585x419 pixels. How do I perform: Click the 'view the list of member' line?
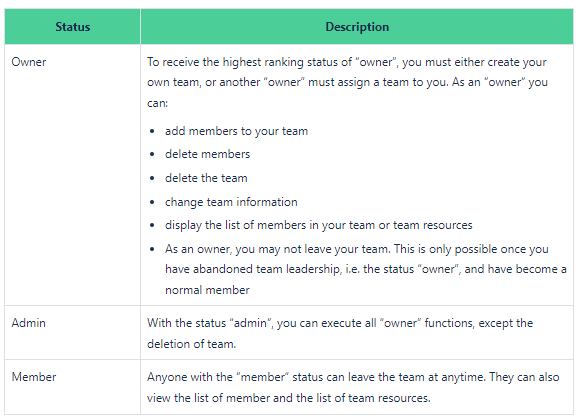pyautogui.click(x=288, y=398)
